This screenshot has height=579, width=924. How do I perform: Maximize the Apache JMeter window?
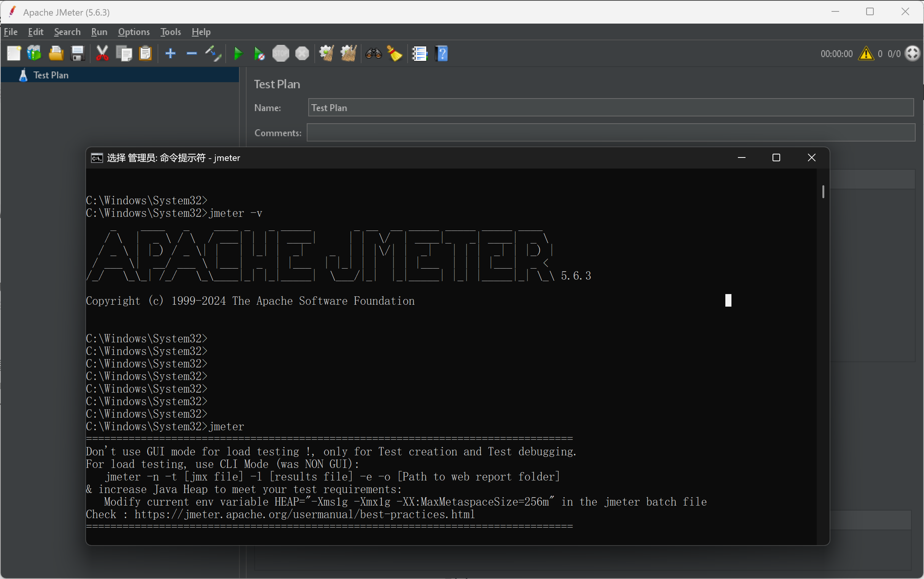(x=870, y=12)
